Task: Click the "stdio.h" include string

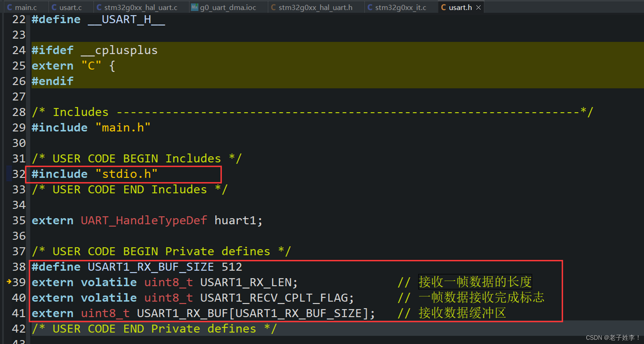Action: (126, 174)
